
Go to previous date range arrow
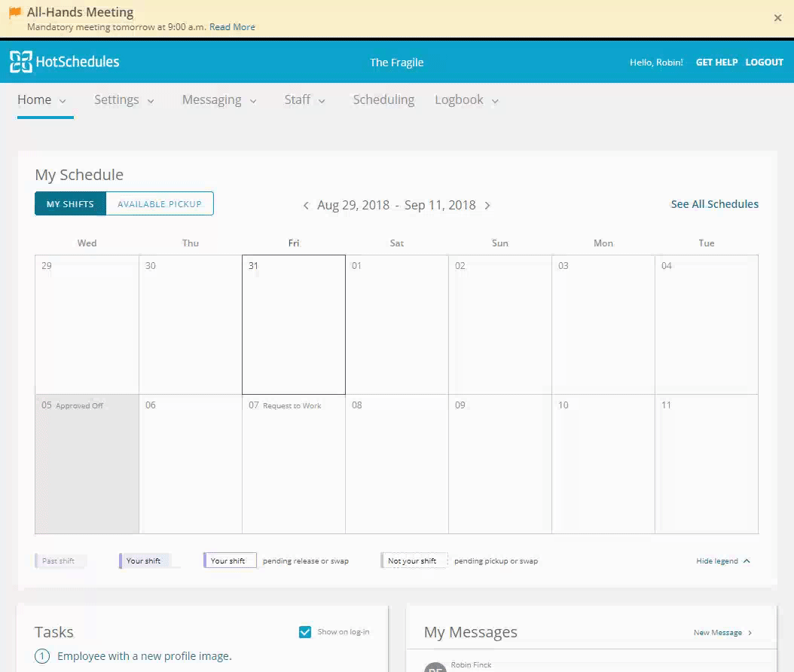306,206
